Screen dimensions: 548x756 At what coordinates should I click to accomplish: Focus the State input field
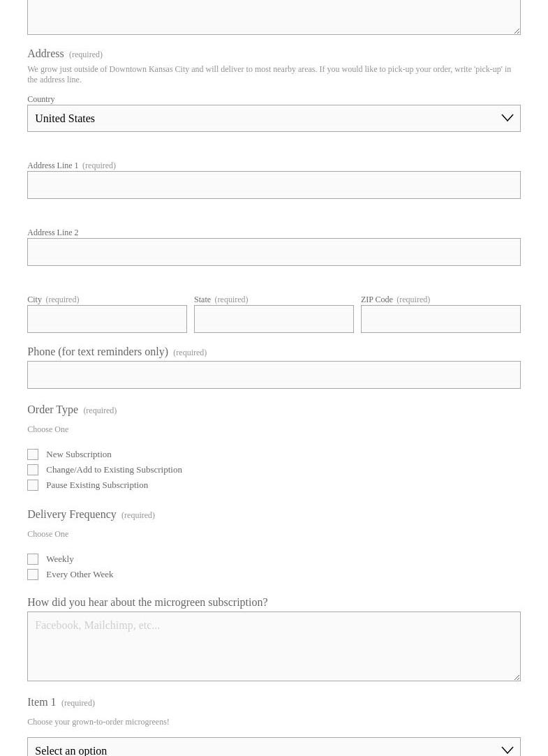(x=274, y=319)
